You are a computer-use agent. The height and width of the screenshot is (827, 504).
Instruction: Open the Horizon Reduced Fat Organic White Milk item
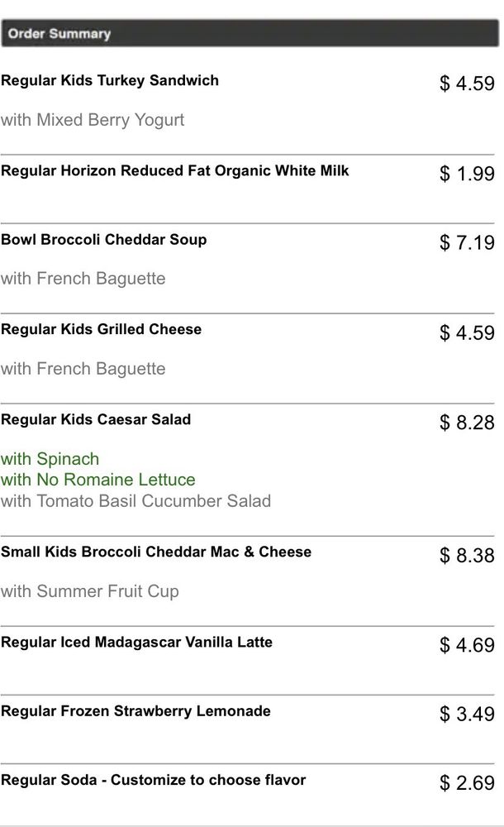[175, 171]
